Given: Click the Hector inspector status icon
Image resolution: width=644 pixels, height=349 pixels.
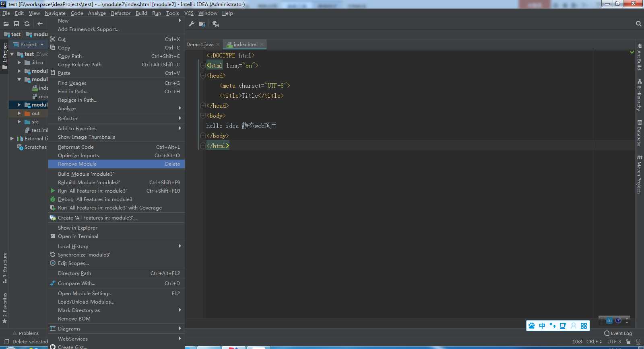Looking at the screenshot, I should tap(638, 342).
